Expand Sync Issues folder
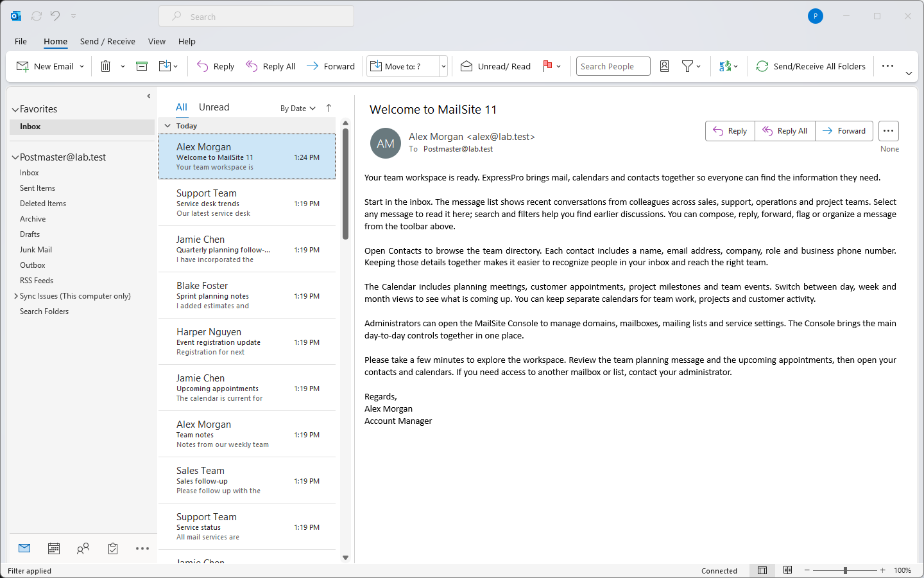 [x=16, y=296]
